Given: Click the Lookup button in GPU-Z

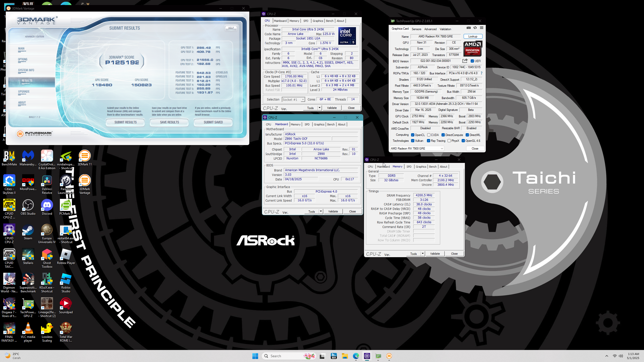Looking at the screenshot, I should point(473,36).
